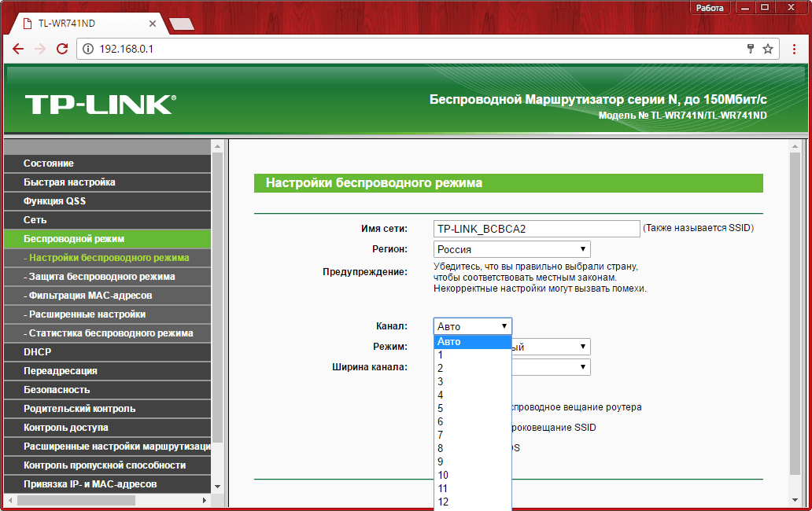Open site info icon in address bar
Screen dimensions: 812x511
tap(88, 49)
